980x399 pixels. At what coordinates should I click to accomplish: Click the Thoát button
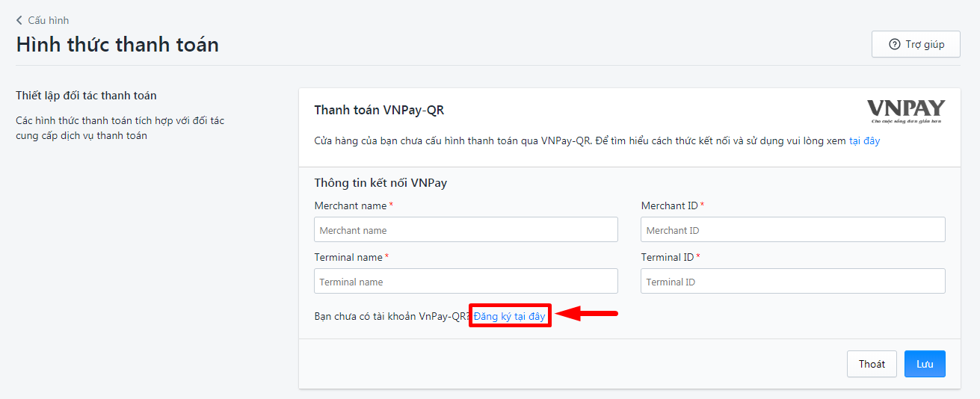(872, 364)
